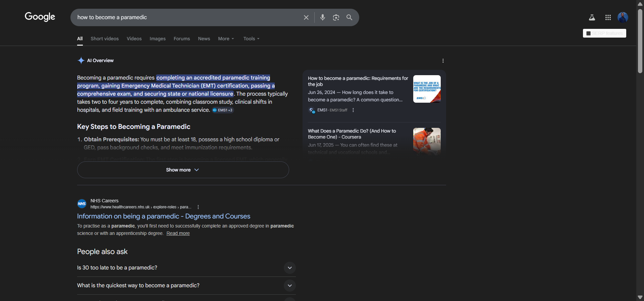This screenshot has width=644, height=301.
Task: Expand AI Overview with Show more
Action: (183, 170)
